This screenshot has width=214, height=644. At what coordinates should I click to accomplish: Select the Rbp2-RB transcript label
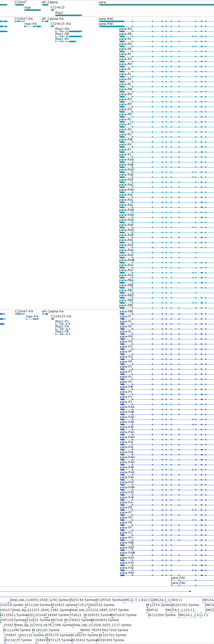point(62,34)
